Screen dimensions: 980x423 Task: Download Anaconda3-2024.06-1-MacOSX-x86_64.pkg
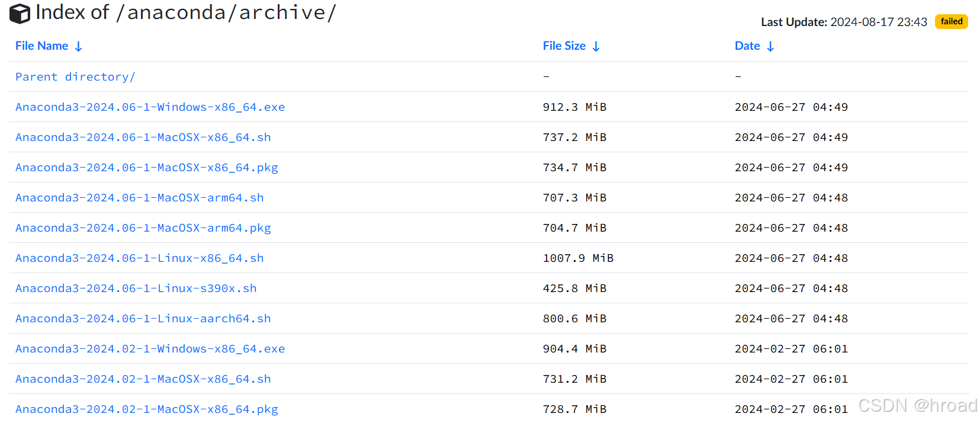click(147, 168)
